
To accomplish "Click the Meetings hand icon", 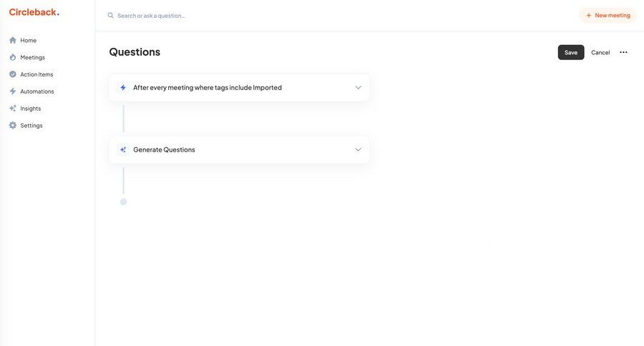I will tap(13, 57).
